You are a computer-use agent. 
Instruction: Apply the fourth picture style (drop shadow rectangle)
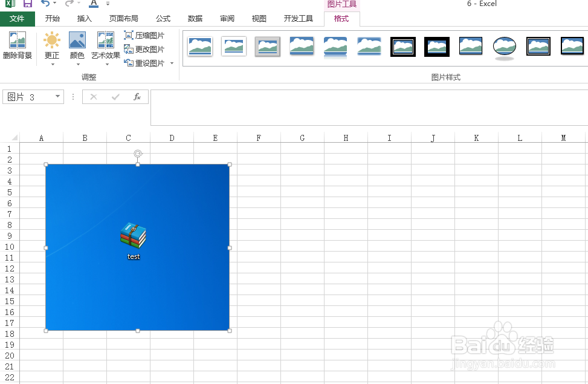(302, 47)
